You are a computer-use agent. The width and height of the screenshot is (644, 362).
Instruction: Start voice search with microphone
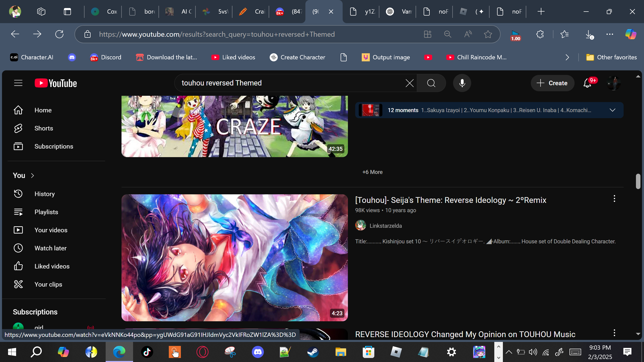[x=462, y=83]
